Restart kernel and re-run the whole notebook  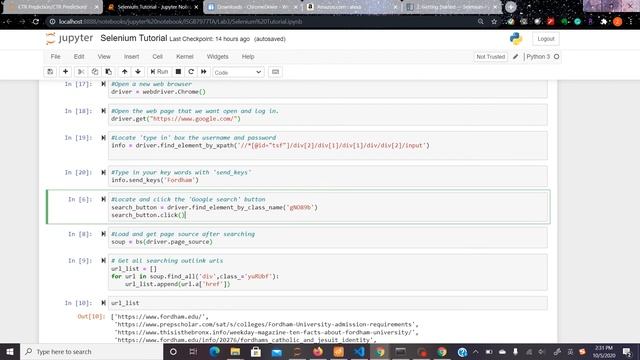(x=204, y=72)
